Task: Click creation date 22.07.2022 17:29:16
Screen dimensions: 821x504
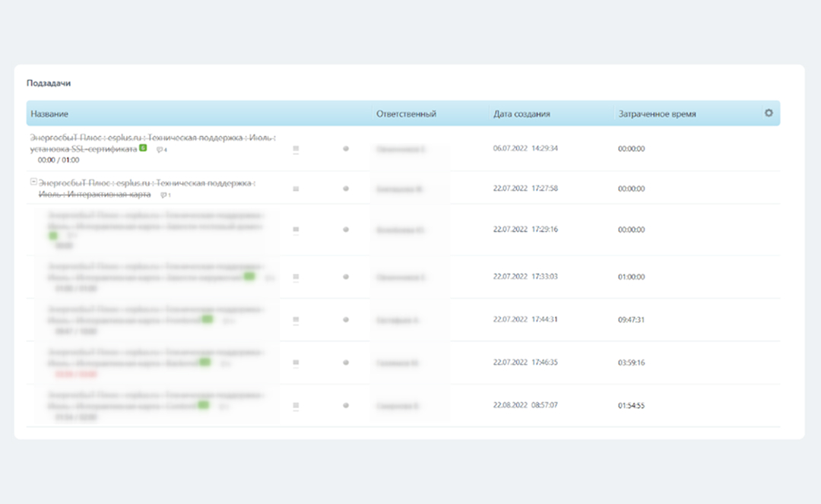Action: [x=525, y=229]
